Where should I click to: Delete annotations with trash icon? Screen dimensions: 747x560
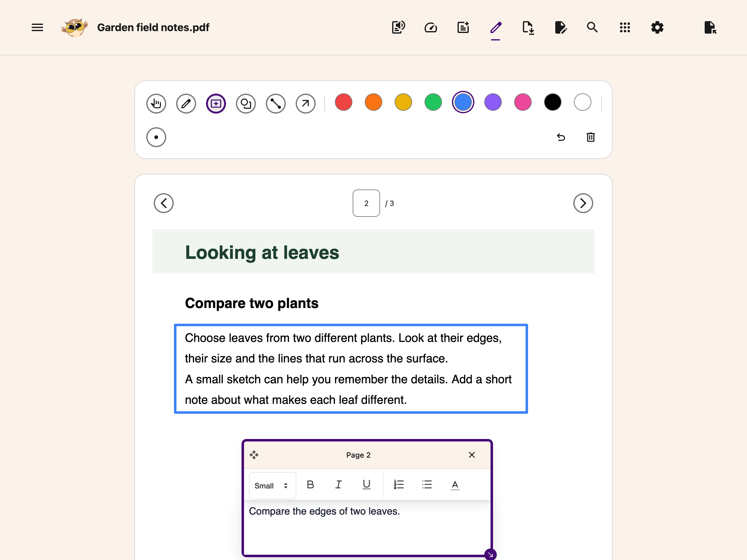point(591,137)
